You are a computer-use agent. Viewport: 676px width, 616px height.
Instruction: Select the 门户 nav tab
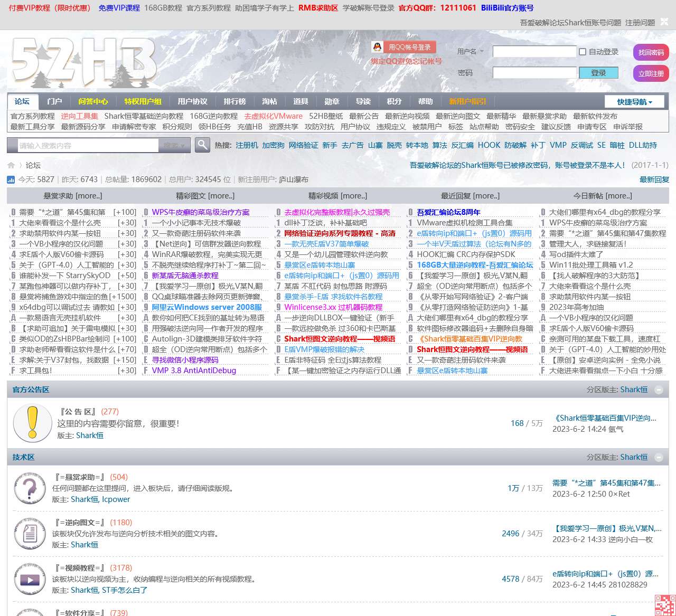(x=54, y=101)
